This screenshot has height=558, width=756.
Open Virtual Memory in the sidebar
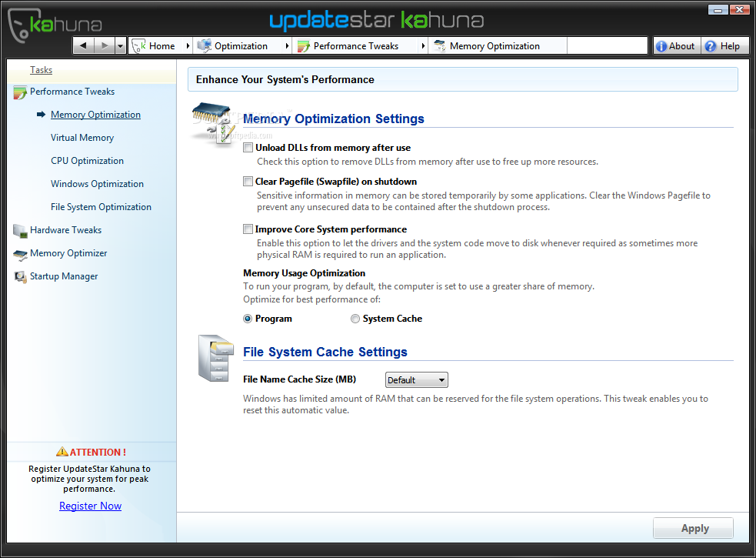point(82,138)
